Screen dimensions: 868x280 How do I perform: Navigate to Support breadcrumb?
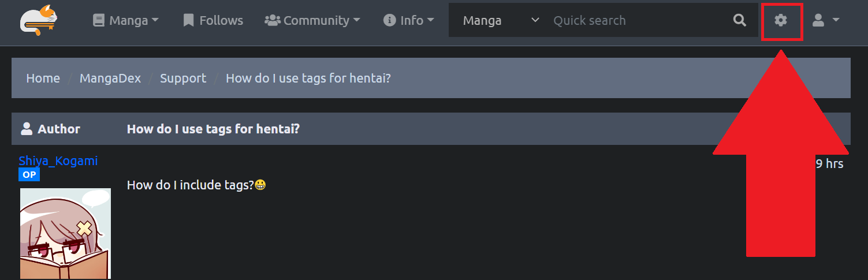(x=182, y=78)
